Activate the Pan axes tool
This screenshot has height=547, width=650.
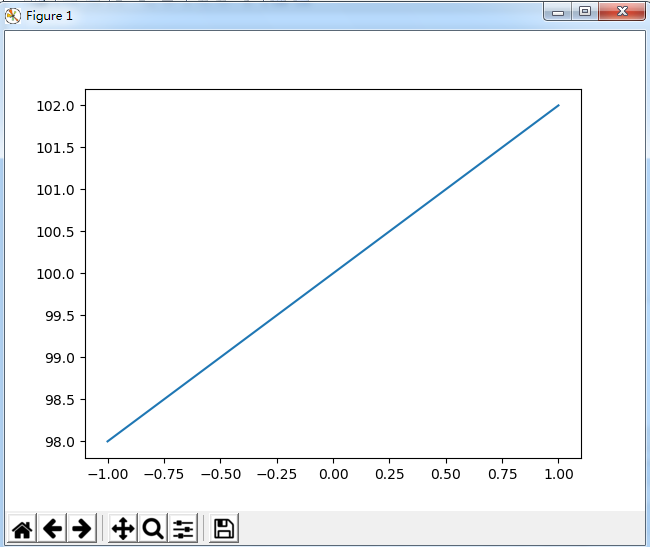coord(123,528)
